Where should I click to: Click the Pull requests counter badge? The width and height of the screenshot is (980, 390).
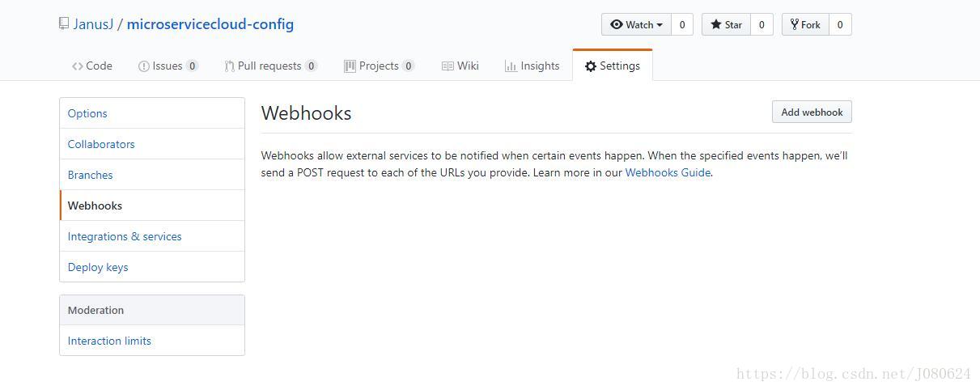coord(311,66)
